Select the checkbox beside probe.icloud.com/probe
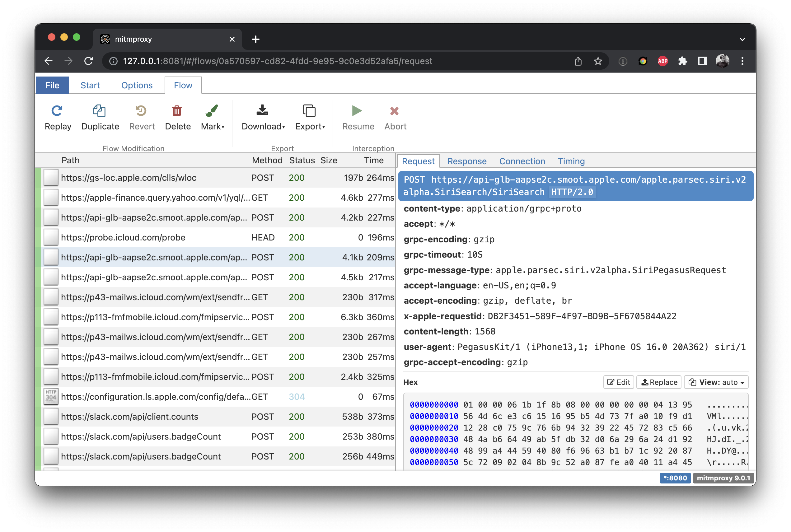The height and width of the screenshot is (532, 791). click(x=51, y=237)
